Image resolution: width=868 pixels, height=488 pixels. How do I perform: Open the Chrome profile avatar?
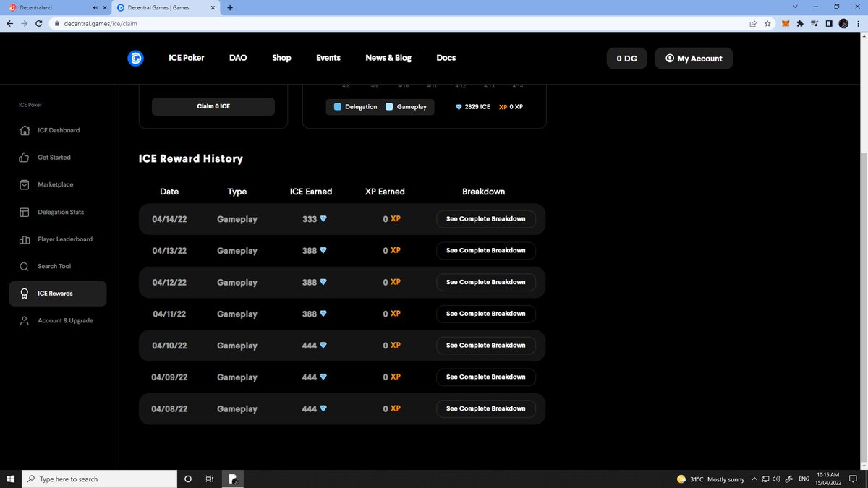843,23
